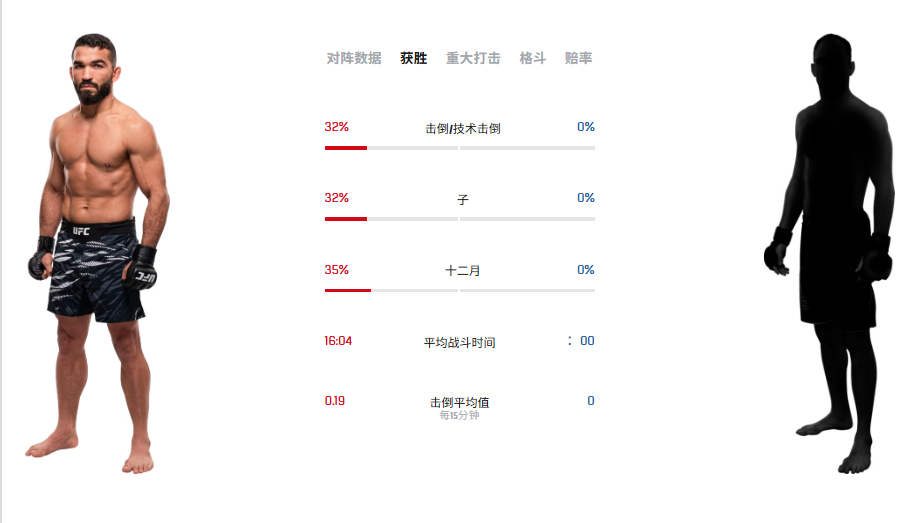Click the red 16:04 fight time value
This screenshot has height=523, width=914.
click(338, 341)
